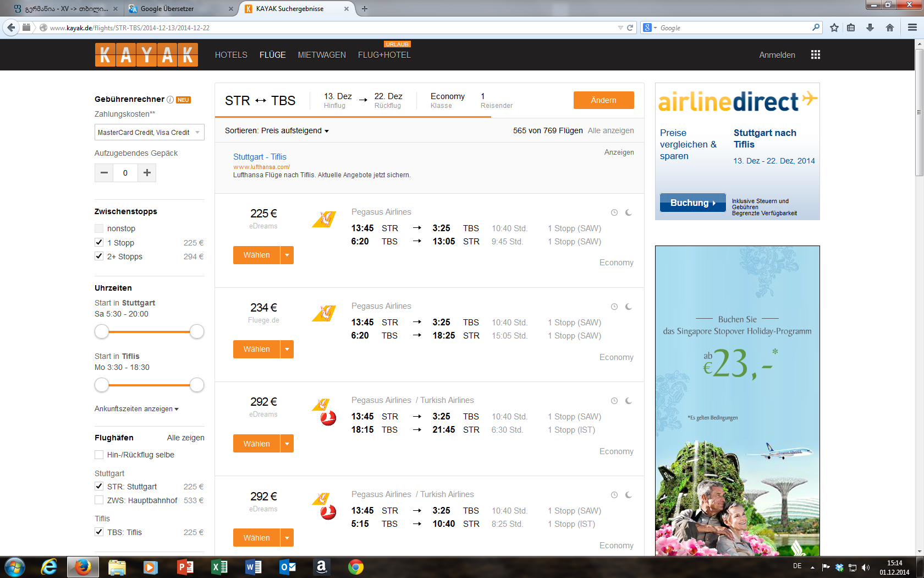Expand Ankunftszeiten anzeigen
The image size is (924, 578).
click(x=136, y=409)
